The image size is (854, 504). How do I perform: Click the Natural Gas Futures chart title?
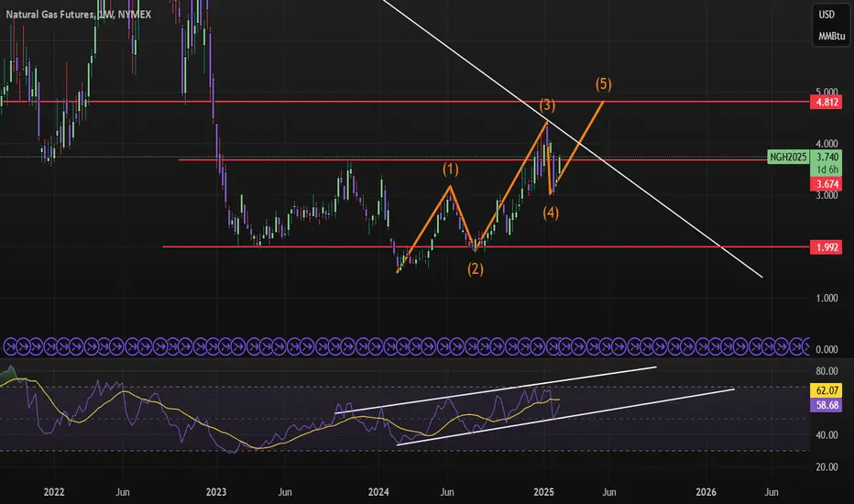[79, 14]
